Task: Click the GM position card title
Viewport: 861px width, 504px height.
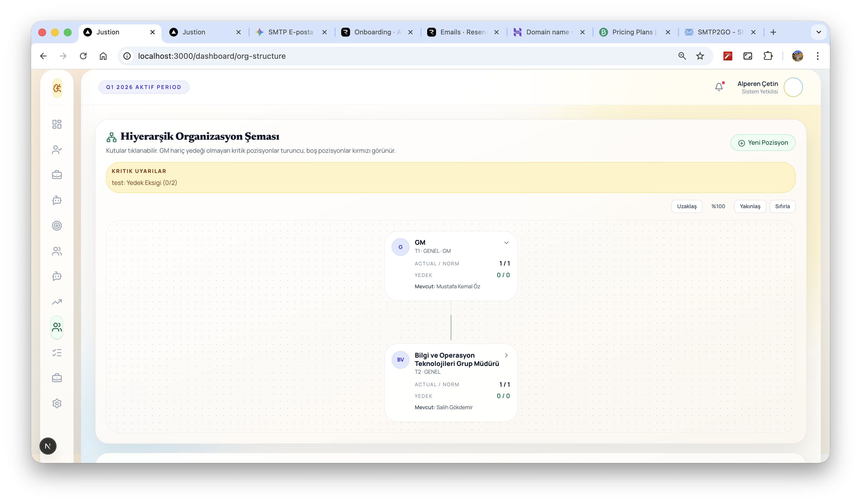Action: click(420, 243)
